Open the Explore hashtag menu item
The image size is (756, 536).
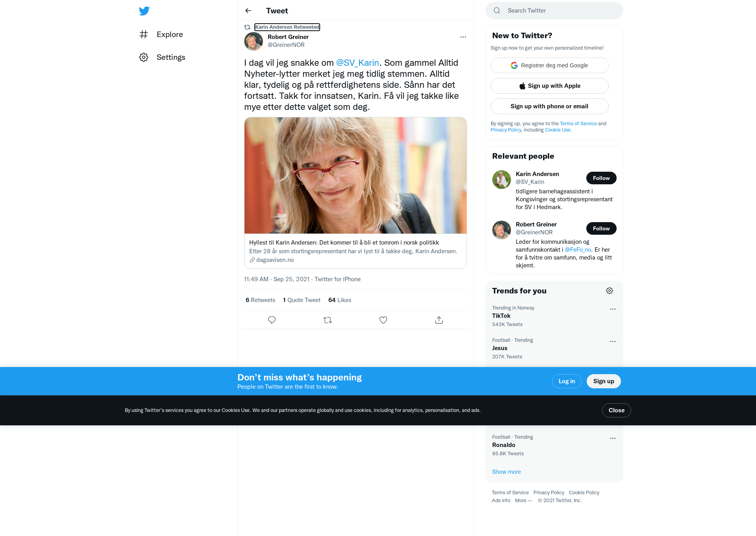pos(161,34)
